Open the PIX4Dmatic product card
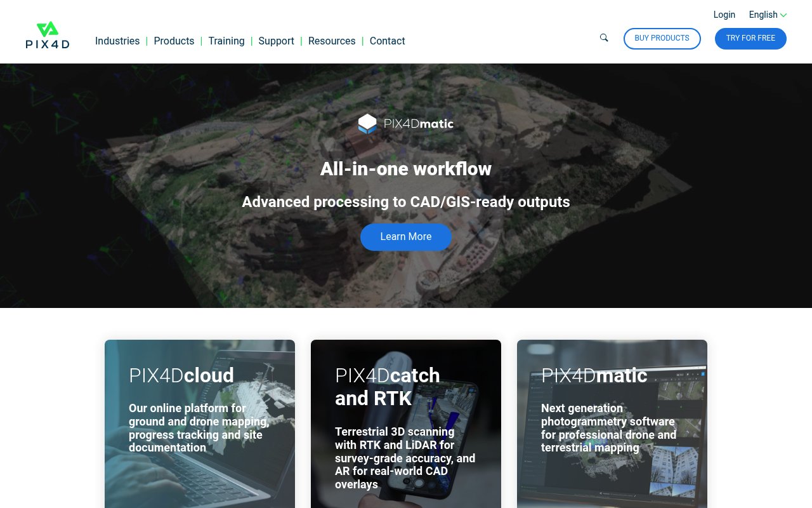 612,424
